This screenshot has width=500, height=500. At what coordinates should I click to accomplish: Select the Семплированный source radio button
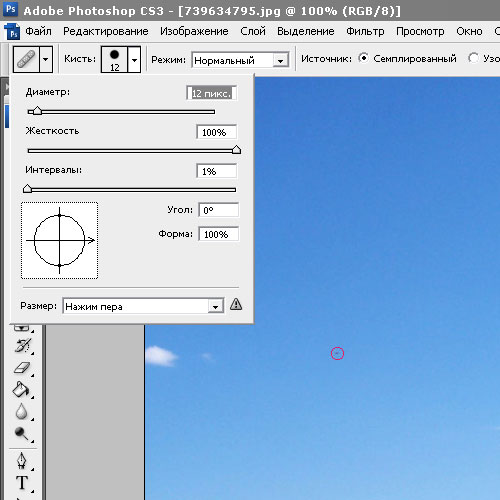[x=364, y=58]
